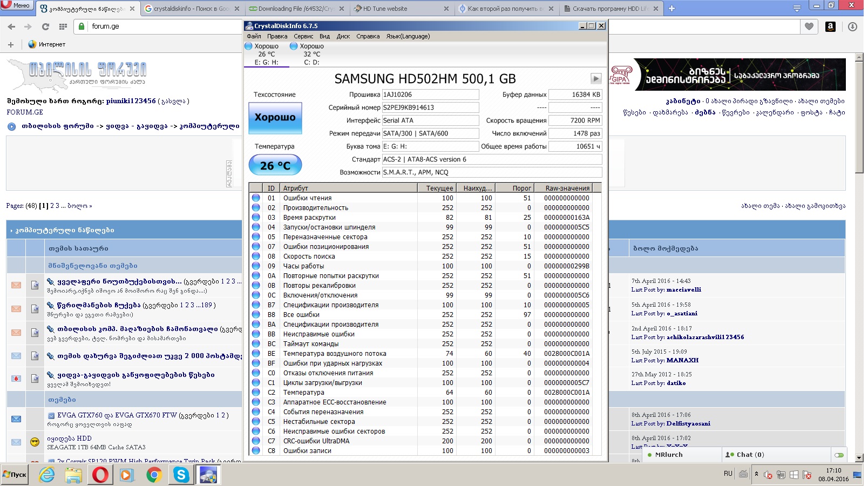Image resolution: width=868 pixels, height=486 pixels.
Task: Open Google Chrome from the taskbar
Action: click(154, 475)
